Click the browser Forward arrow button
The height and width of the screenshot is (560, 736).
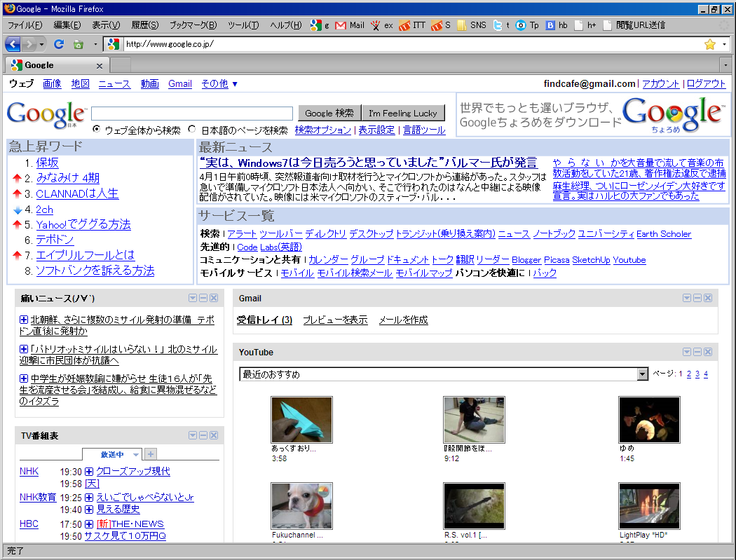tap(29, 44)
